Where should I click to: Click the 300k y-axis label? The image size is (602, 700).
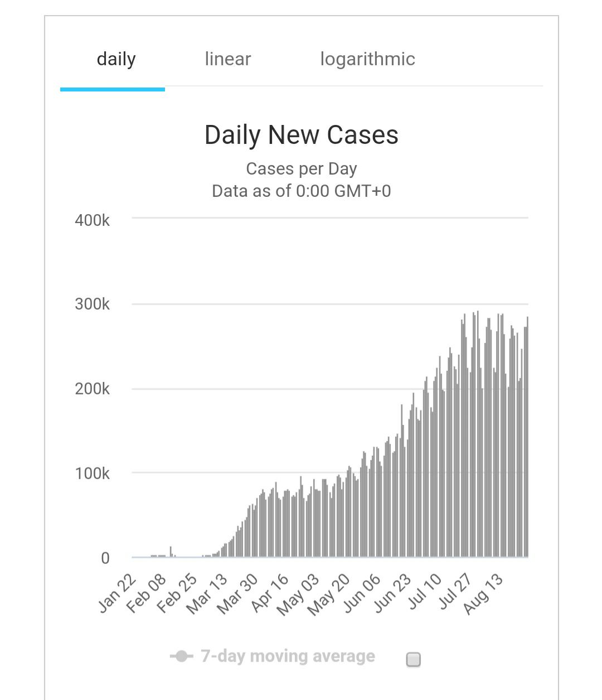point(92,305)
